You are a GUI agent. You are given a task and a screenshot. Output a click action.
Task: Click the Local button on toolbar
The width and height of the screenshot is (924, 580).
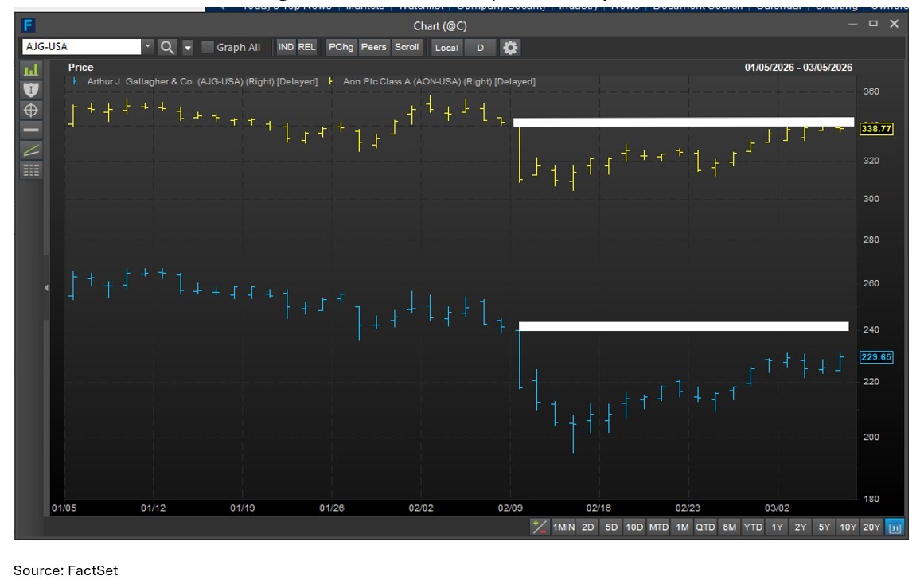[446, 48]
